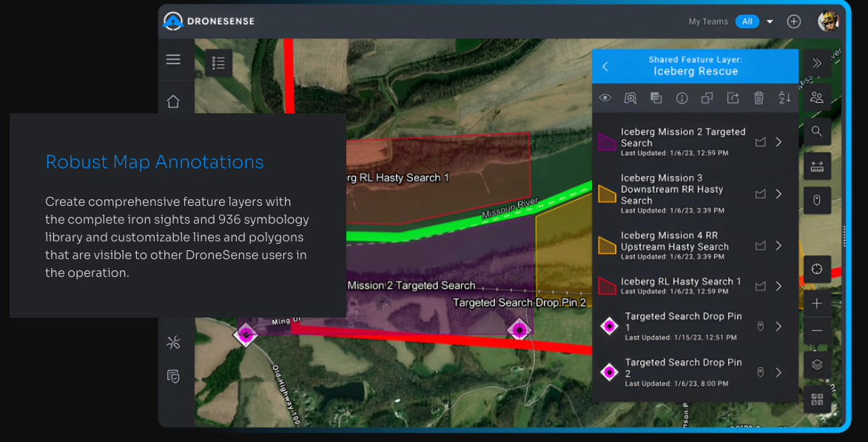Toggle feature layer visibility with the eye icon

(605, 98)
